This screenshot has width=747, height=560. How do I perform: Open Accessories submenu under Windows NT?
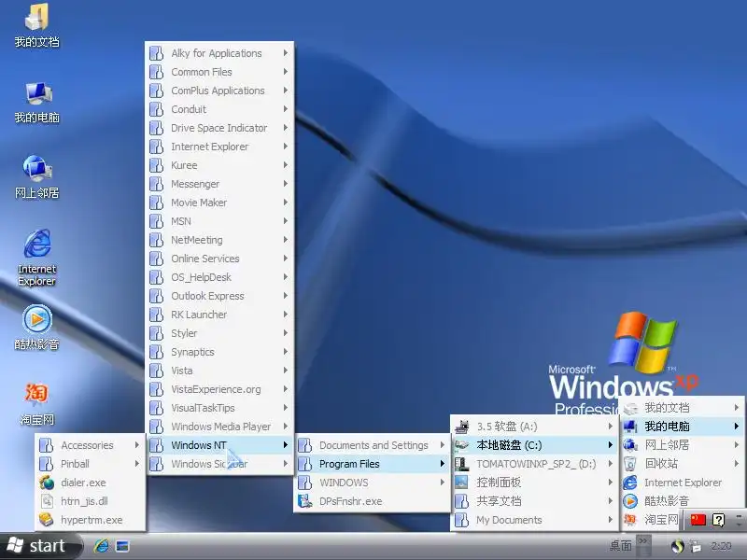[90, 445]
